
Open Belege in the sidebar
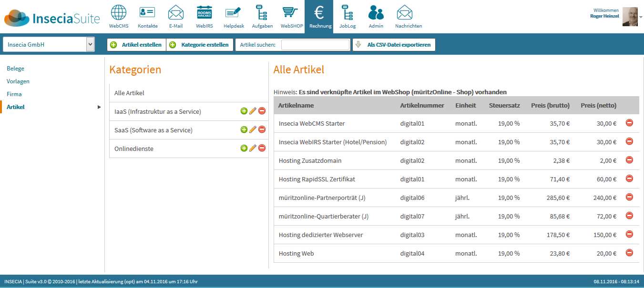pos(15,69)
